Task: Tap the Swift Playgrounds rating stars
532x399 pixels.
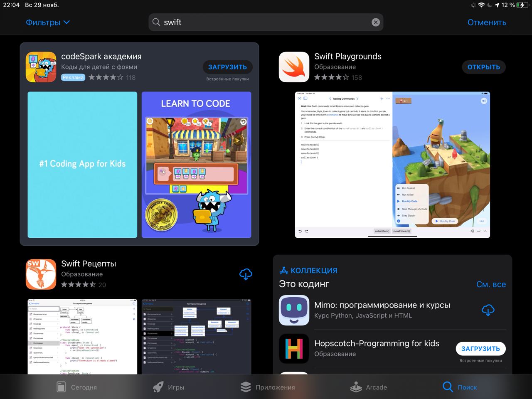Action: pyautogui.click(x=331, y=77)
